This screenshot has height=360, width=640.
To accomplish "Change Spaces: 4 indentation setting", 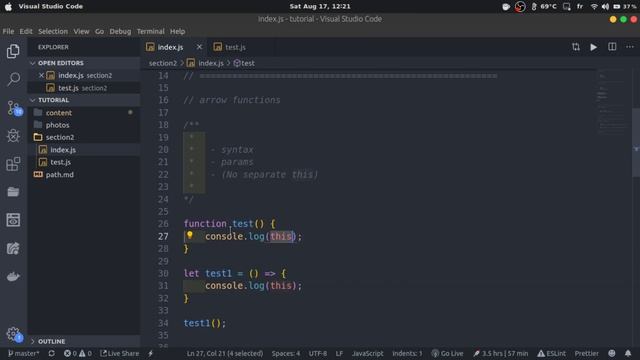I will click(286, 353).
